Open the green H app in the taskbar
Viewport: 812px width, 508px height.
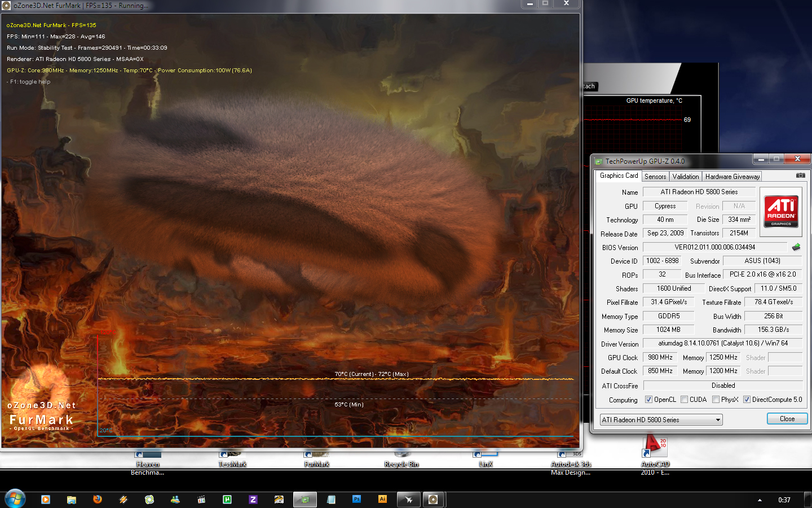click(227, 499)
